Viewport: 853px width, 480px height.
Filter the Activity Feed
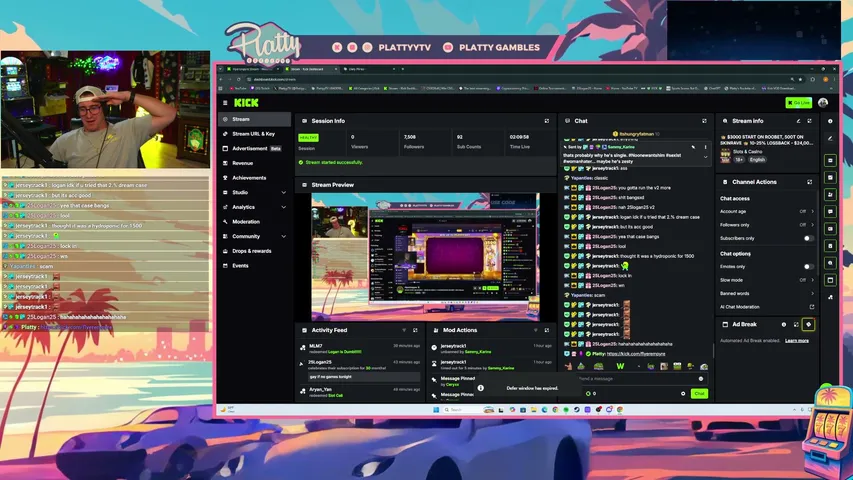point(404,330)
